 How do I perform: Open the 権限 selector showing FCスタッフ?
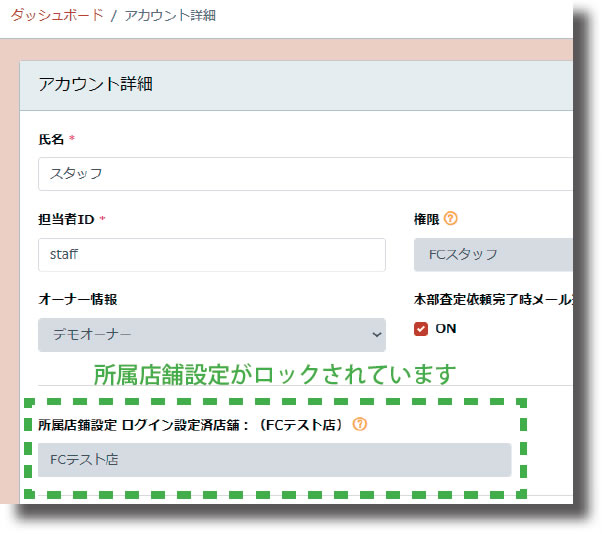[x=493, y=255]
